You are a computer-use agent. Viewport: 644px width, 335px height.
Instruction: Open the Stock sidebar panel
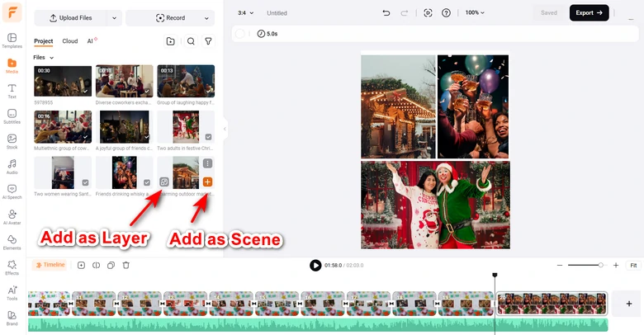point(12,142)
